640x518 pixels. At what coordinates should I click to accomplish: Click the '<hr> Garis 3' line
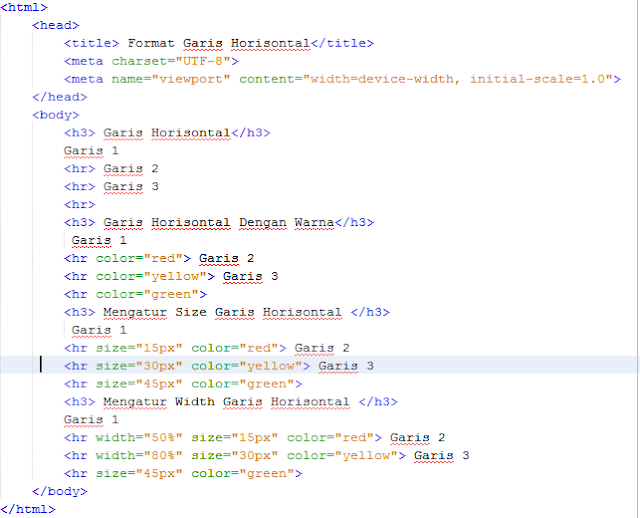111,187
